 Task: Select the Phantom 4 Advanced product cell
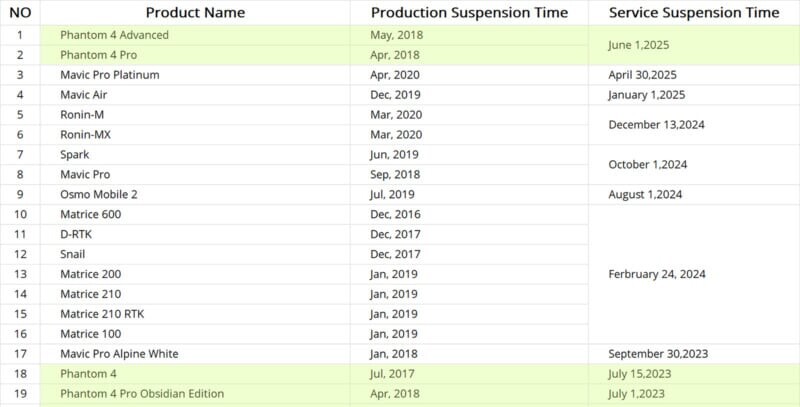[114, 35]
